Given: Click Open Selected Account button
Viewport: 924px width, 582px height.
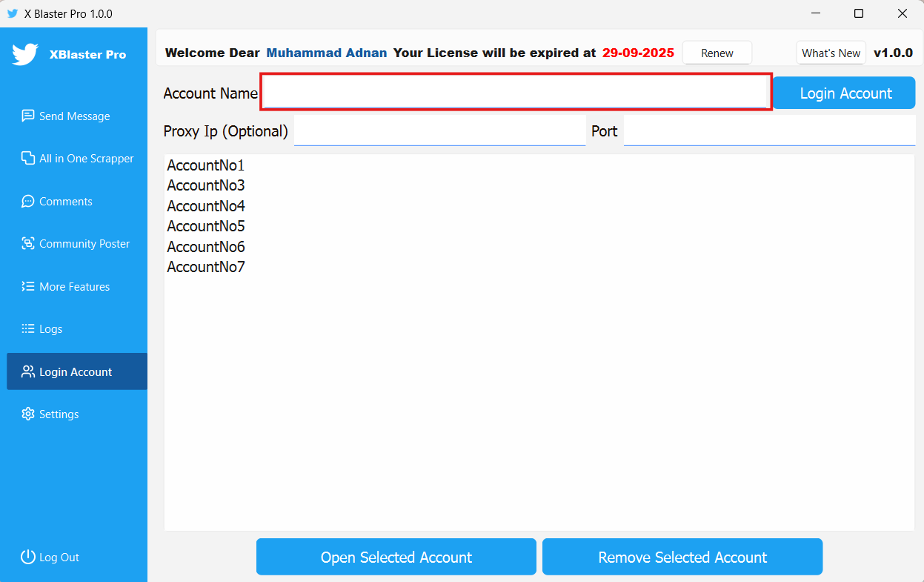Looking at the screenshot, I should 396,557.
